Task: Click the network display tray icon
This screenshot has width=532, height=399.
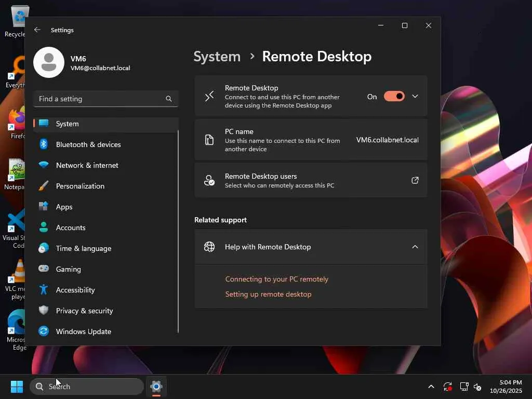Action: tap(464, 387)
